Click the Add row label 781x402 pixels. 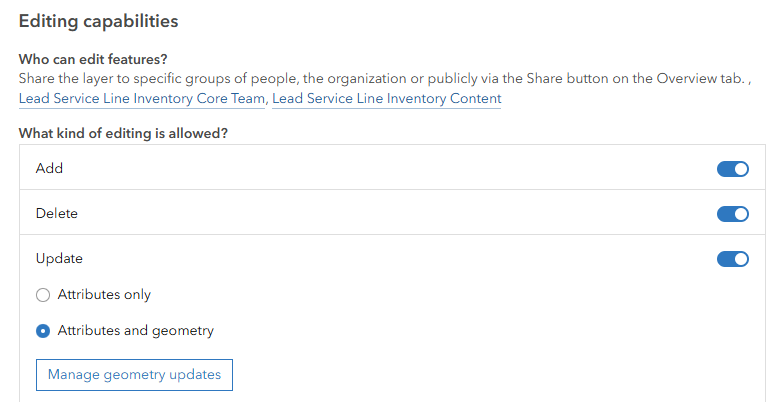point(49,169)
